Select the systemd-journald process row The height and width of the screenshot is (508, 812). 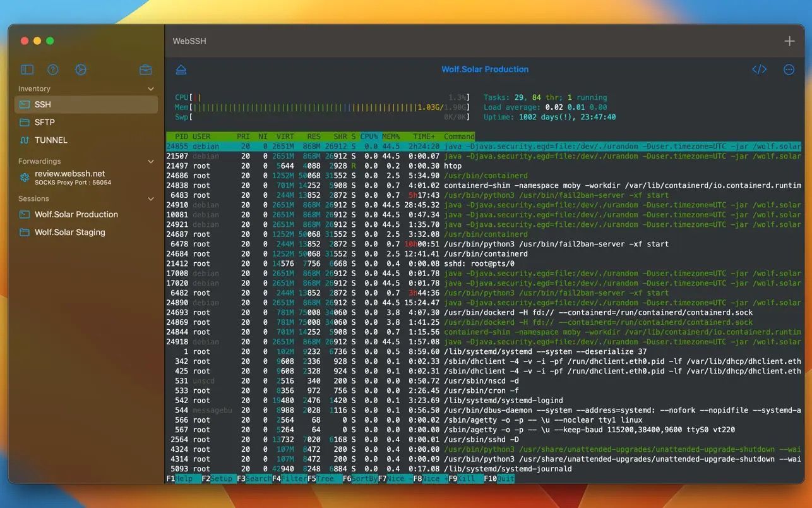pos(484,469)
